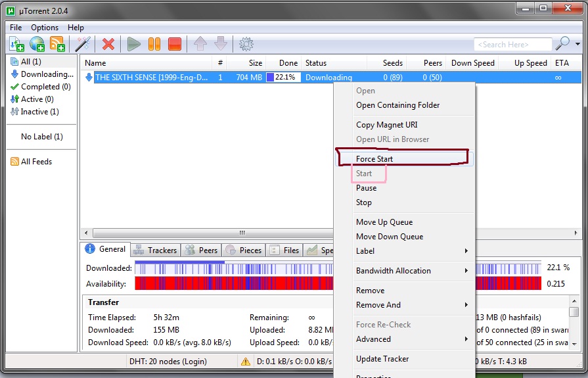Click the green Start toolbar button
The height and width of the screenshot is (378, 588).
(x=133, y=44)
